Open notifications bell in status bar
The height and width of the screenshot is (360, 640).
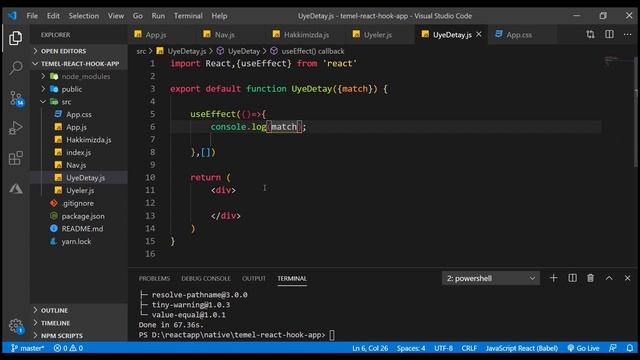[629, 348]
